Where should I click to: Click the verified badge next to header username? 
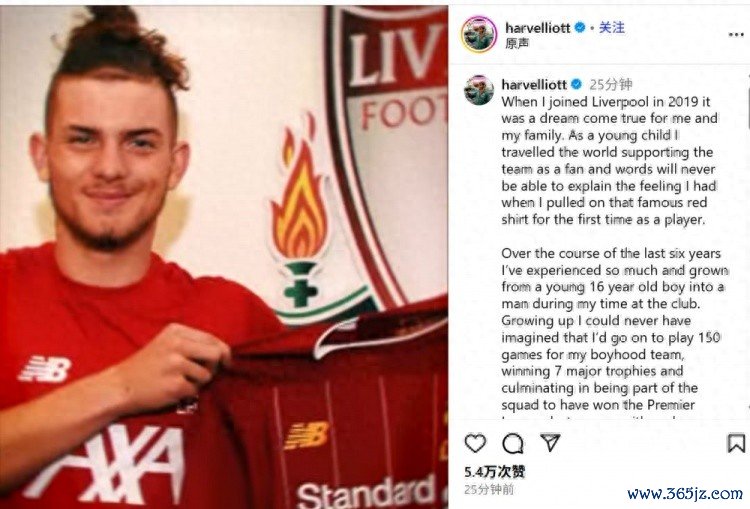click(580, 28)
